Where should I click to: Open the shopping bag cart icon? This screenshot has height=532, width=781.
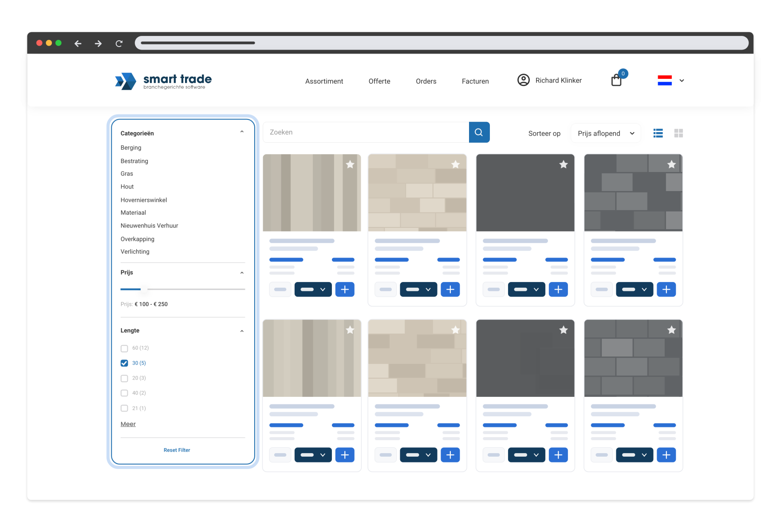(616, 80)
